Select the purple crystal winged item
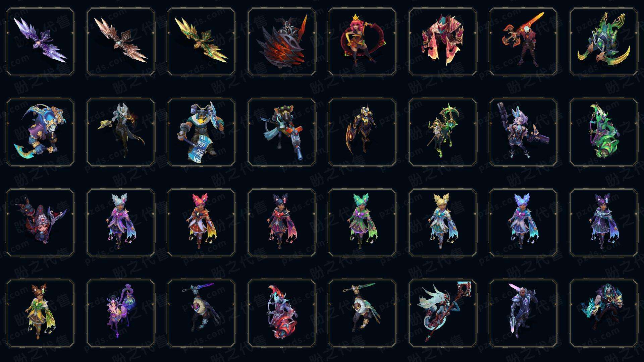The height and width of the screenshot is (362, 644). (40, 42)
